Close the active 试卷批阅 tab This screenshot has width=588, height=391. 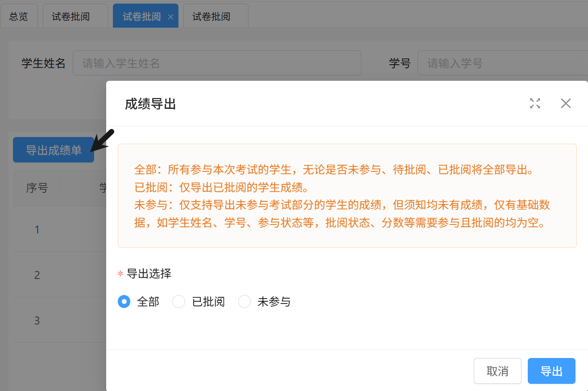tap(170, 17)
